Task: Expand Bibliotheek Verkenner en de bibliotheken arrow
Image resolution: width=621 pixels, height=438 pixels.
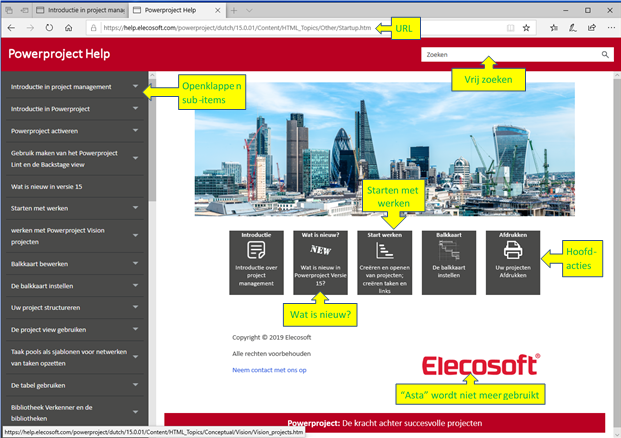Action: pos(135,412)
